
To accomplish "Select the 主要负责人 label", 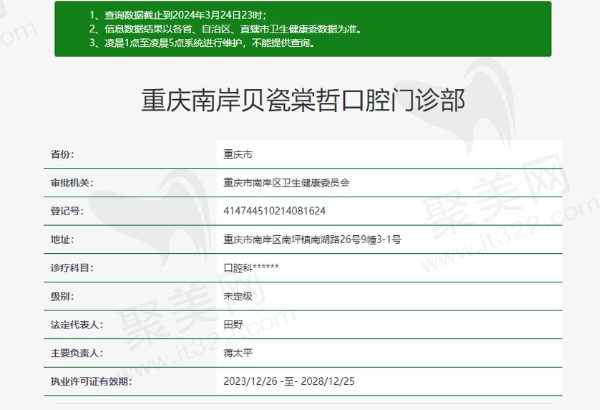I will click(77, 353).
